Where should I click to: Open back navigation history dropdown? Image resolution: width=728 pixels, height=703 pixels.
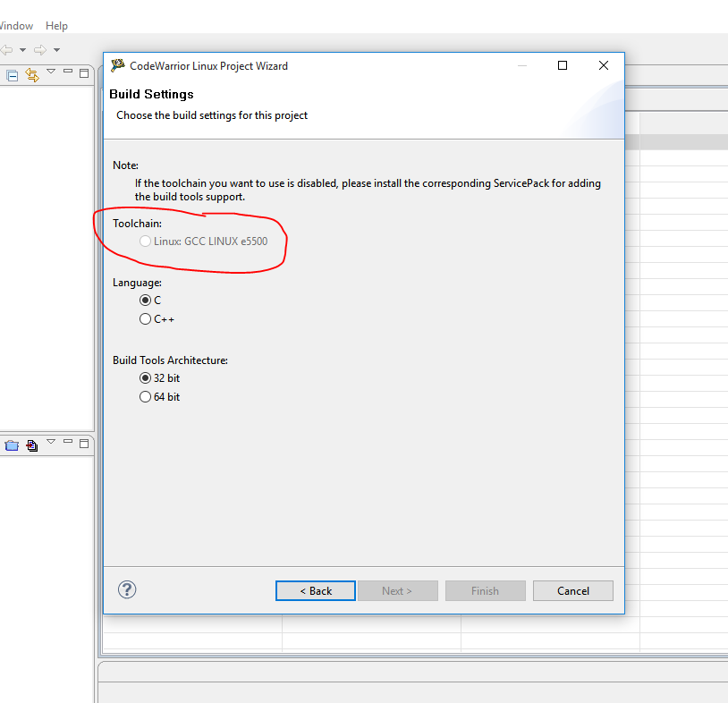22,50
